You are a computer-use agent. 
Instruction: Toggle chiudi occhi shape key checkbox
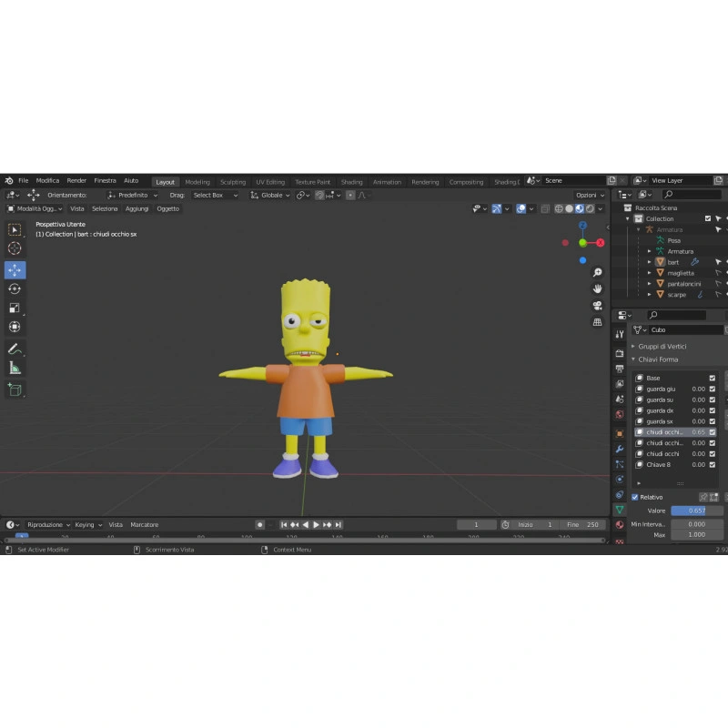click(x=713, y=453)
